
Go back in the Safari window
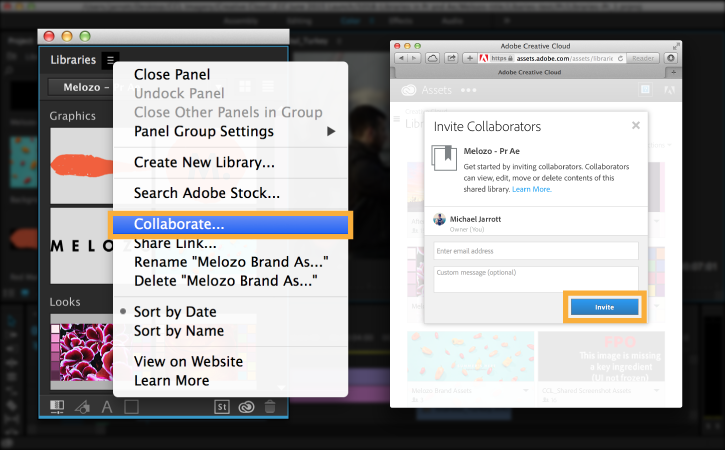pyautogui.click(x=401, y=58)
